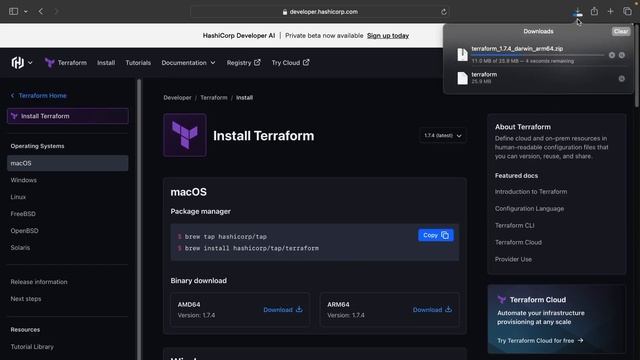Open Introduction to Terraform doc
Viewport: 640px width, 360px height.
click(531, 192)
